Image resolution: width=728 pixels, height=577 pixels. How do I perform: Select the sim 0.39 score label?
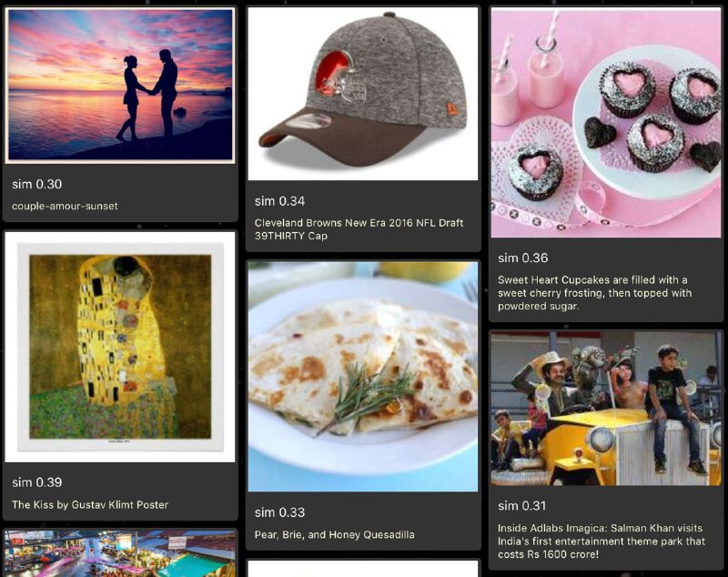(36, 482)
